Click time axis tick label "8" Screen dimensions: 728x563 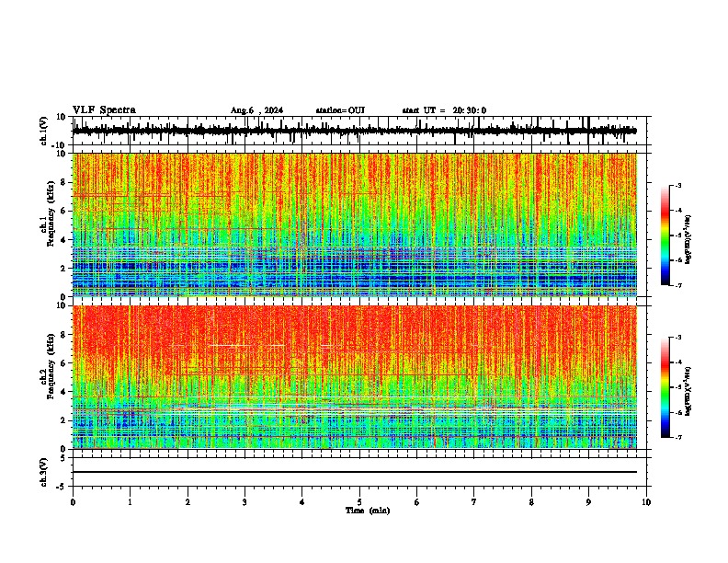(x=531, y=502)
